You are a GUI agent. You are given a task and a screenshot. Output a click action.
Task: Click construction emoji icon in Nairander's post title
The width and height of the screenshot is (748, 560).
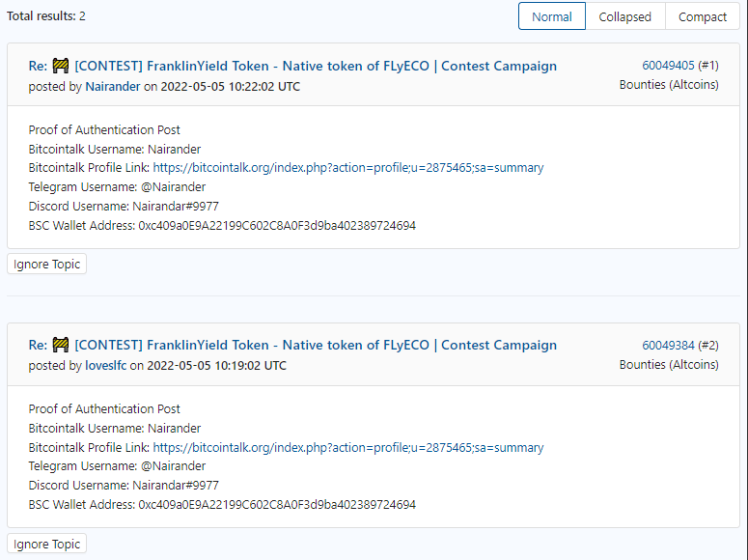[61, 66]
